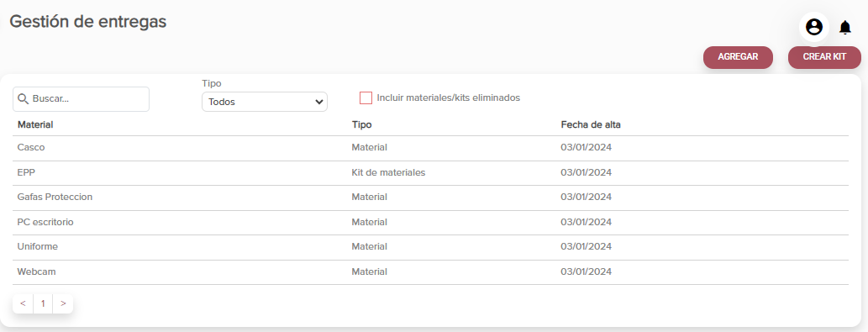Screen dimensions: 868x332
Task: Go to next page arrow
Action: click(63, 303)
